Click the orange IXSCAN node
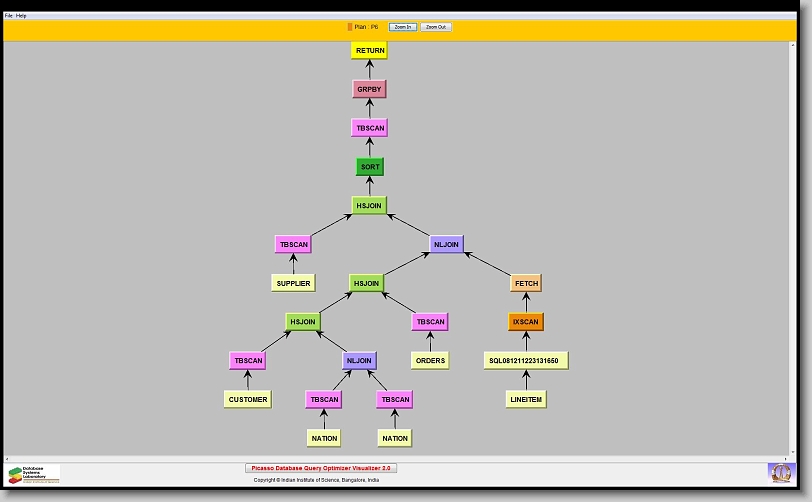 coord(526,322)
